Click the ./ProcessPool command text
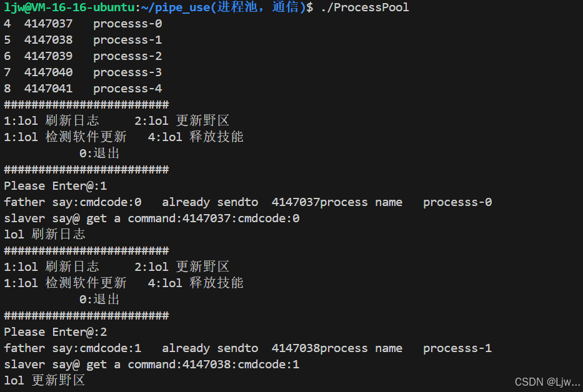This screenshot has height=392, width=583. point(364,7)
